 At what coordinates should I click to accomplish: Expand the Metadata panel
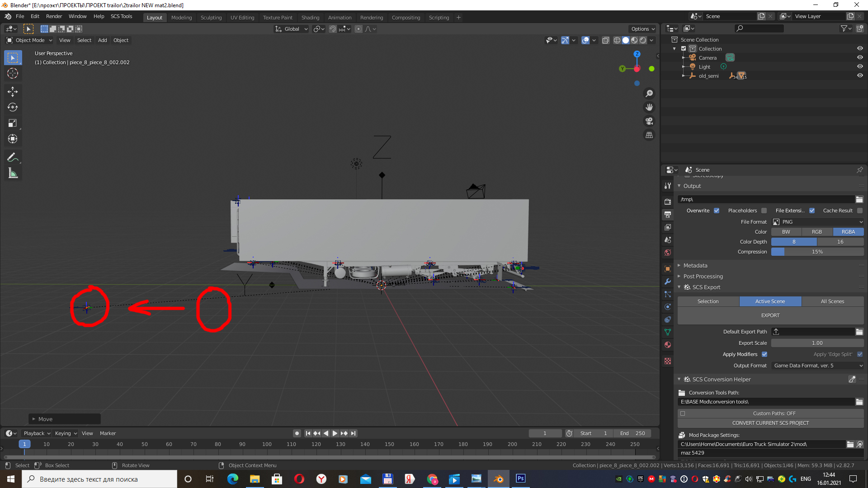[x=695, y=265]
